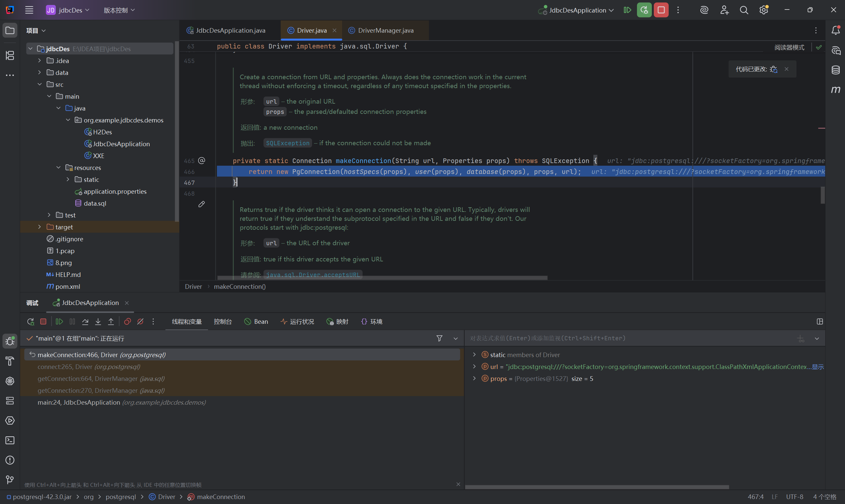Open the Maven tool window icon
Image resolution: width=845 pixels, height=504 pixels.
pos(835,90)
